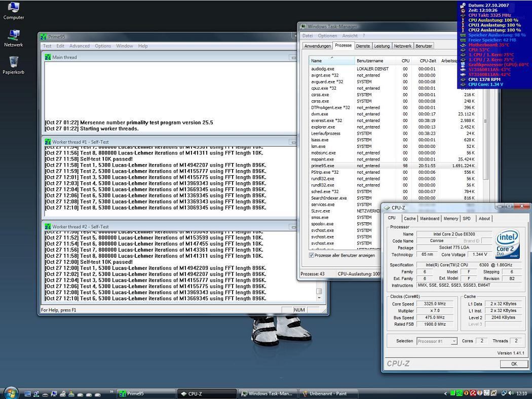
Task: Click the red Avira umbrella tray icon
Action: pyautogui.click(x=473, y=393)
